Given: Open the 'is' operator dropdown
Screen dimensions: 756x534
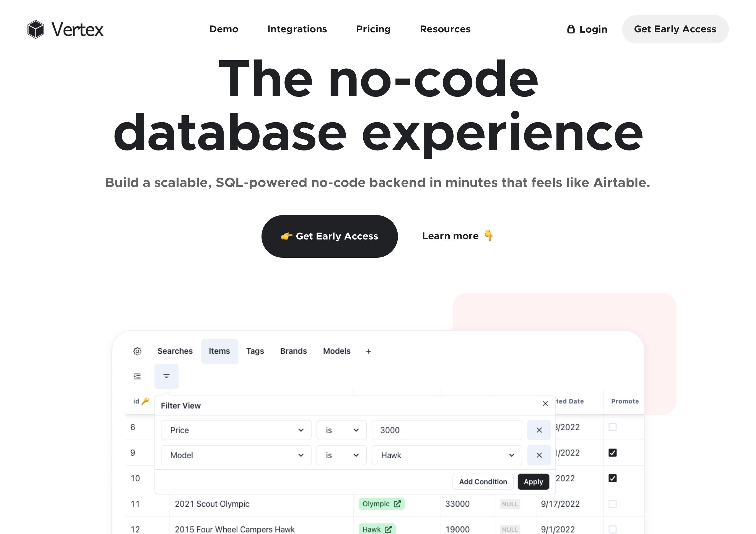Looking at the screenshot, I should (x=341, y=430).
